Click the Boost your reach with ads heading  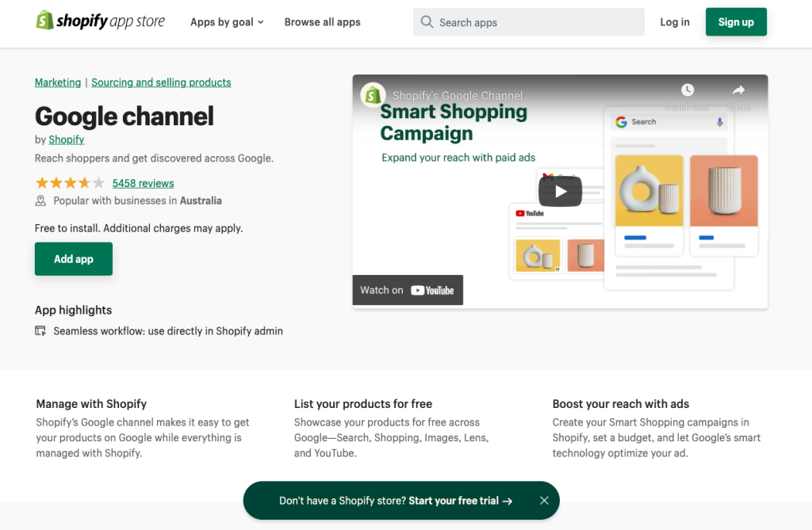pos(620,404)
